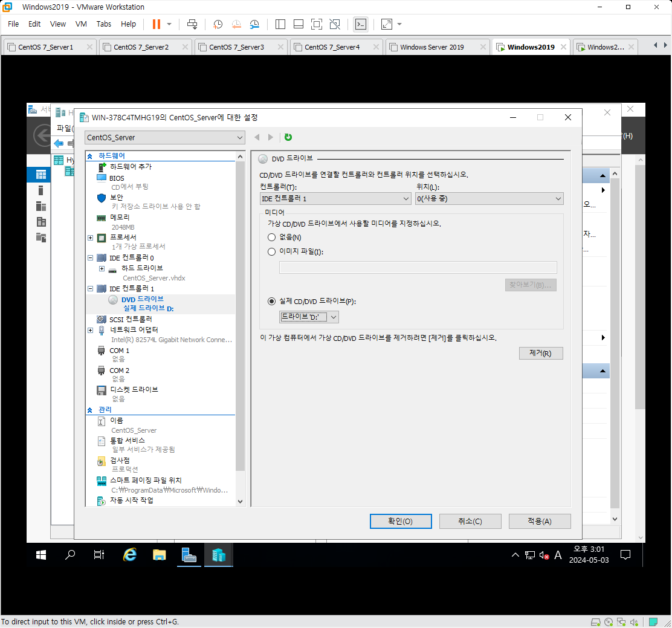Take a snapshot of this virtual machine
This screenshot has width=672, height=628.
click(x=218, y=24)
